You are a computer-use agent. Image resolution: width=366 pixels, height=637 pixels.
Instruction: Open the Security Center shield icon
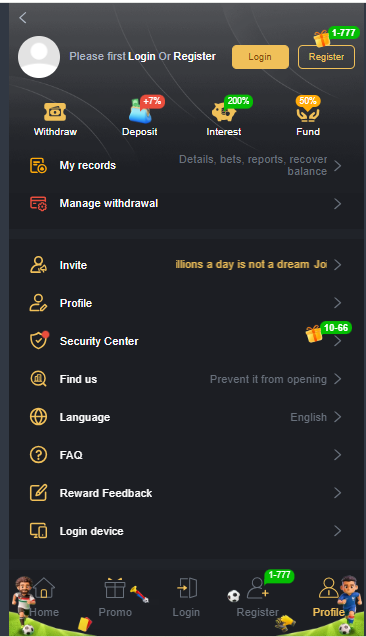pos(39,341)
